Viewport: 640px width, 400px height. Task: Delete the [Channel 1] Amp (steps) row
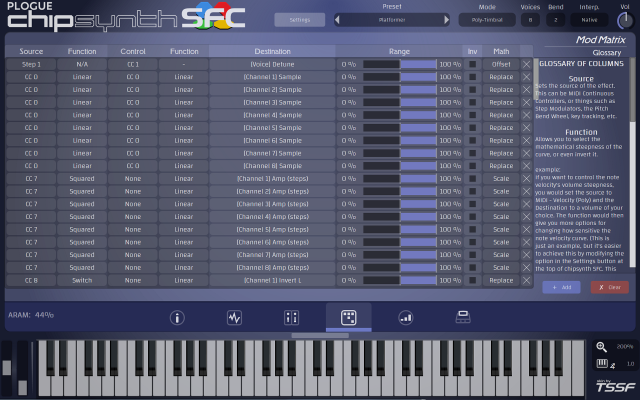pos(527,178)
